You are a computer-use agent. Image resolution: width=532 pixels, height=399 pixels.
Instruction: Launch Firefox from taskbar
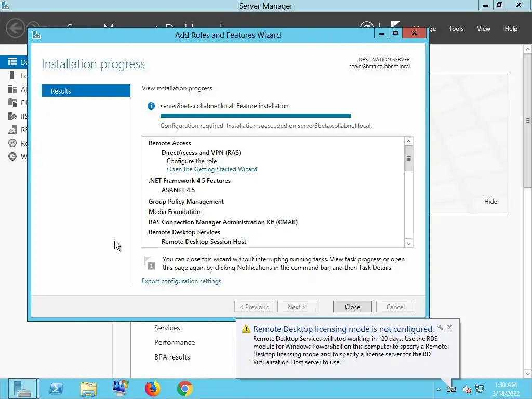tap(153, 389)
